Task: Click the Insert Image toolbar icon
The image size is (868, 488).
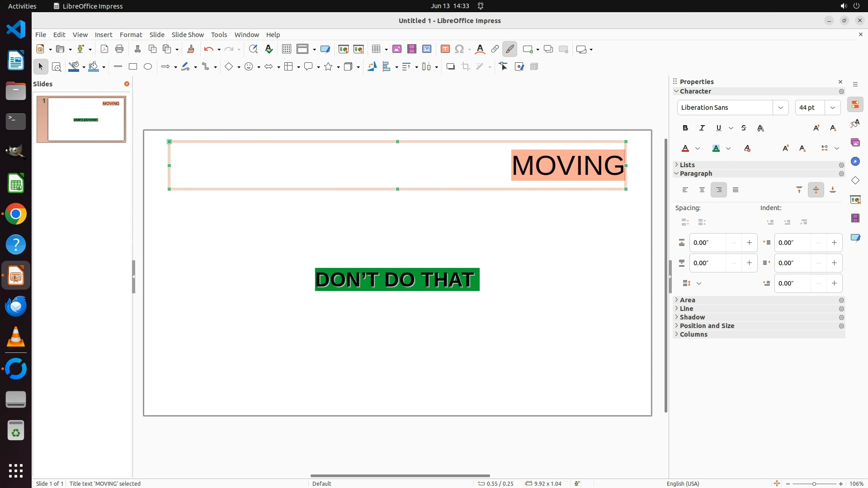Action: point(397,49)
